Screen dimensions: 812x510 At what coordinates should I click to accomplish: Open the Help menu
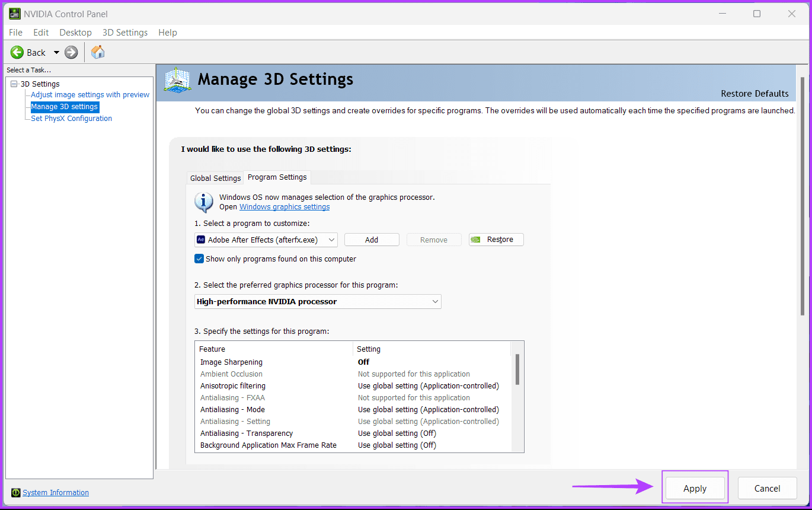pos(168,33)
